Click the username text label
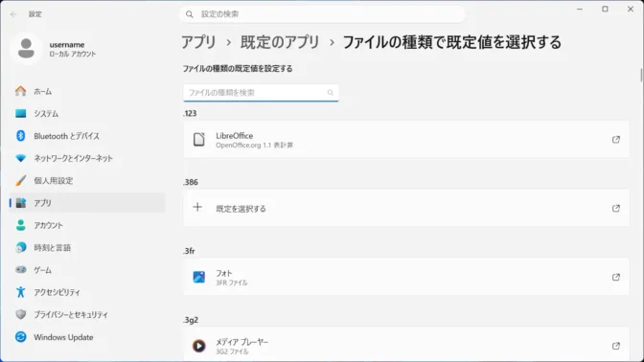This screenshot has width=644, height=362. (67, 44)
